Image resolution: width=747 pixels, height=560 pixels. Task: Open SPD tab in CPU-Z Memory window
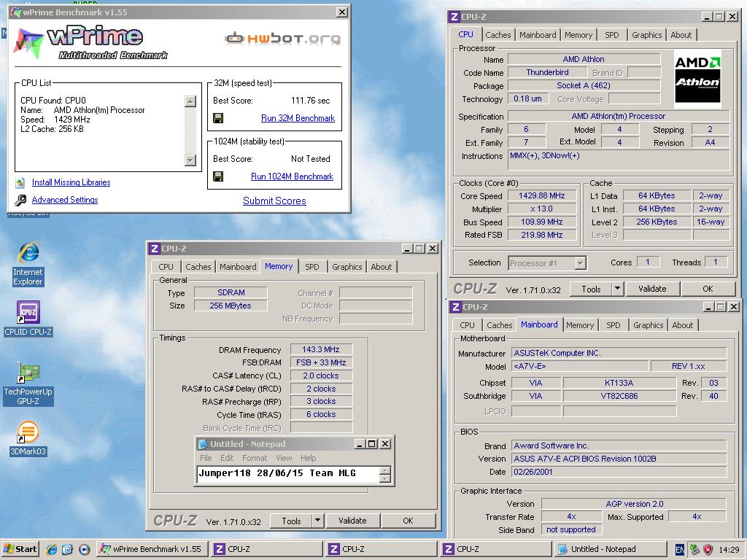point(312,267)
